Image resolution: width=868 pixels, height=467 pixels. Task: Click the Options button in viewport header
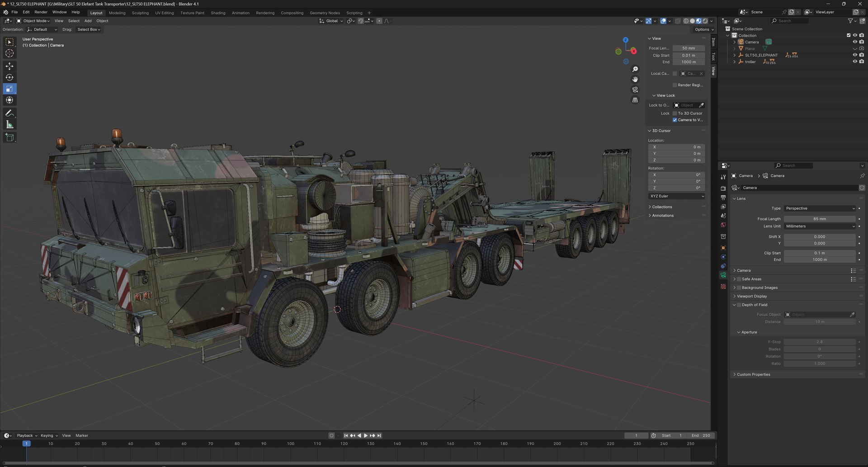tap(704, 29)
